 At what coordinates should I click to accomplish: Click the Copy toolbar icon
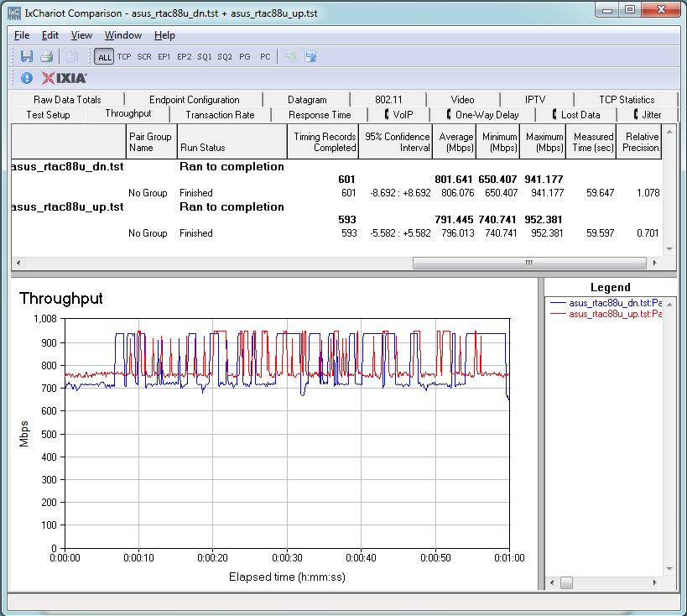click(x=72, y=56)
